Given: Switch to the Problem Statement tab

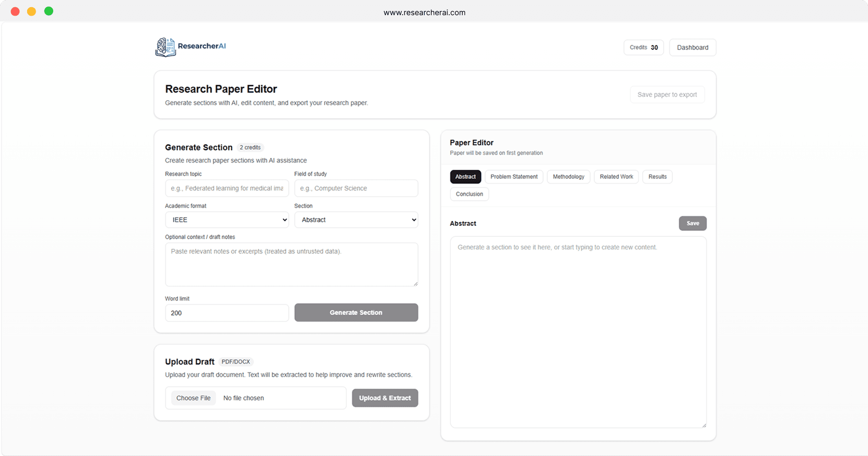Looking at the screenshot, I should pos(514,176).
